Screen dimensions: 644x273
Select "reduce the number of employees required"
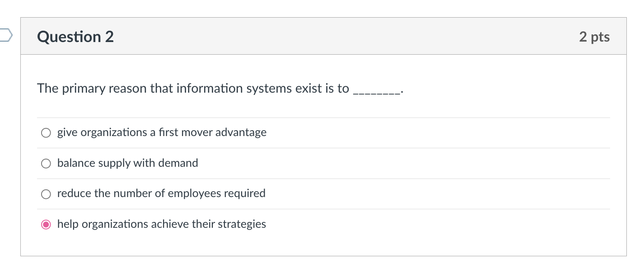46,194
